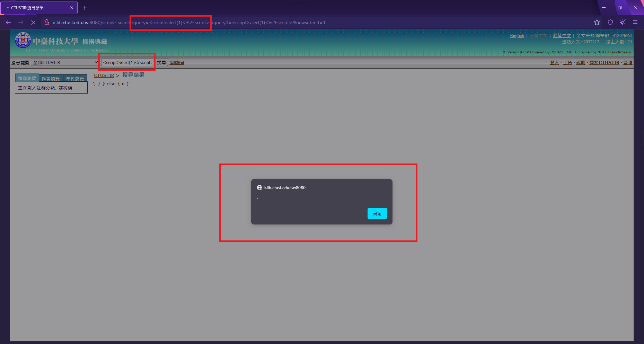Click the 管理 admin link

click(x=628, y=63)
